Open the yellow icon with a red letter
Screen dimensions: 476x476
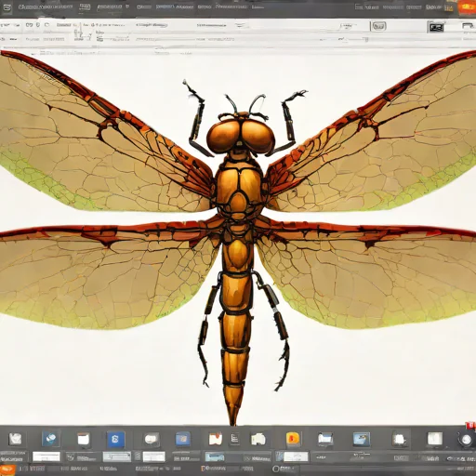point(293,439)
